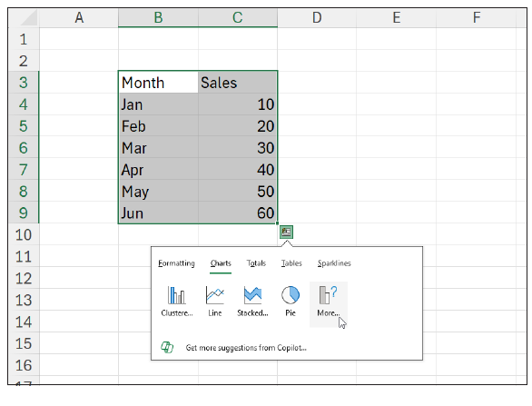Click the cell with value 40
Image resolution: width=532 pixels, height=406 pixels.
[x=238, y=169]
